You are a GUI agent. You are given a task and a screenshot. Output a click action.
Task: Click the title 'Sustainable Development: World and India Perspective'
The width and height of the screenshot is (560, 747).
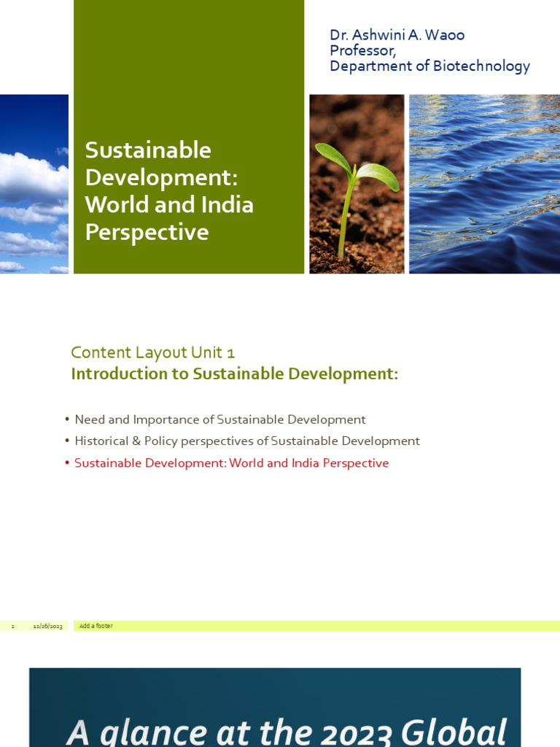[169, 191]
